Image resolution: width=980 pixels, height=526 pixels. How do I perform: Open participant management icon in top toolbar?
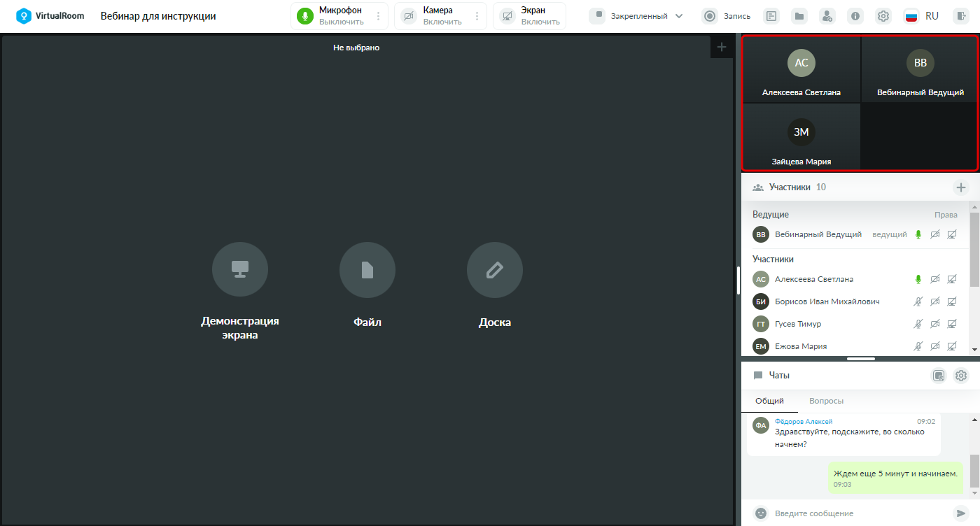(827, 16)
